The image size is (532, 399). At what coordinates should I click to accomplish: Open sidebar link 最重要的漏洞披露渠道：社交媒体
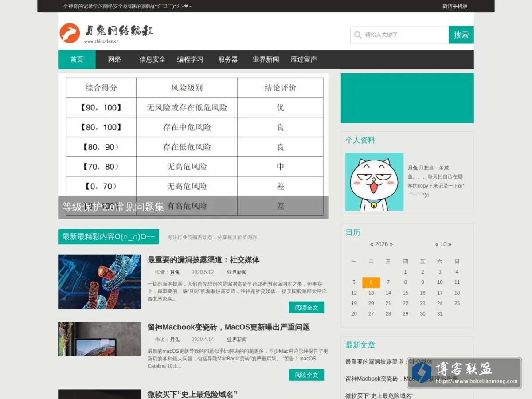(x=389, y=362)
